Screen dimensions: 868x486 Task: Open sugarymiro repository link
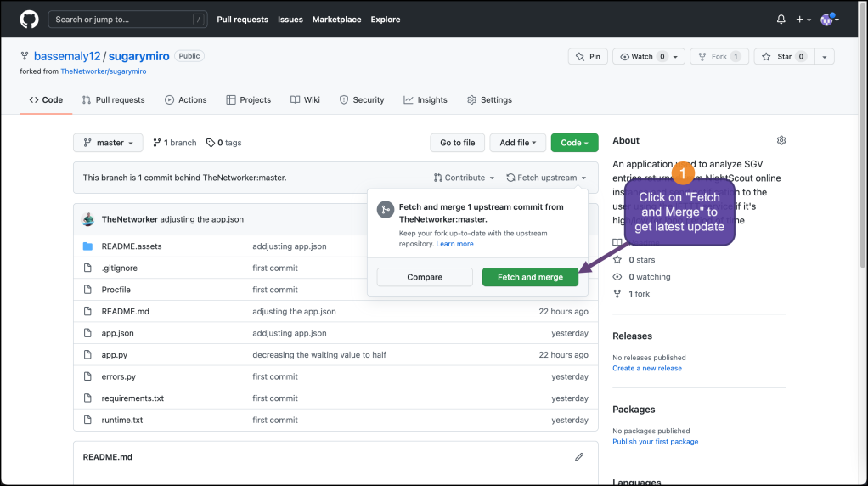point(139,56)
